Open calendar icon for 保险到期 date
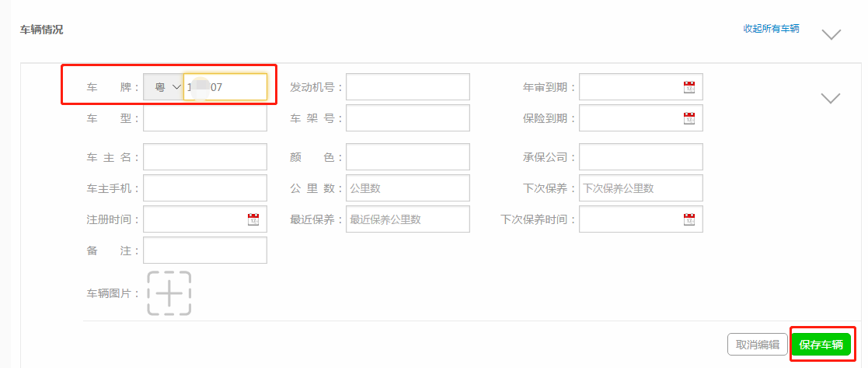 coord(688,118)
